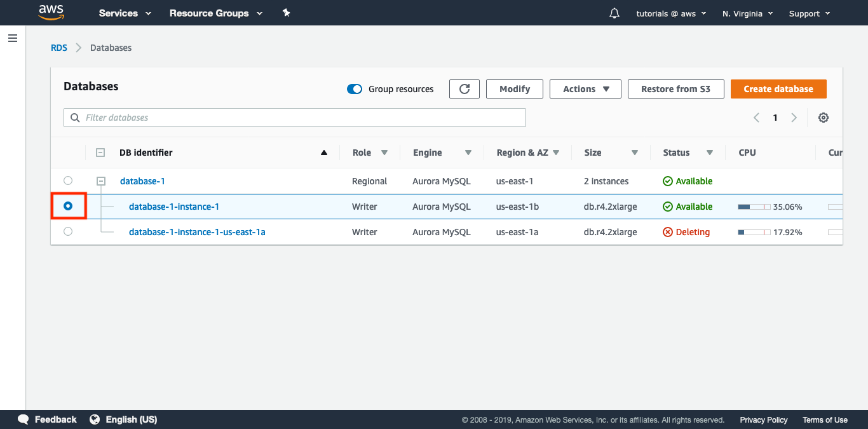Toggle the Group resources switch
The height and width of the screenshot is (429, 868).
[355, 89]
